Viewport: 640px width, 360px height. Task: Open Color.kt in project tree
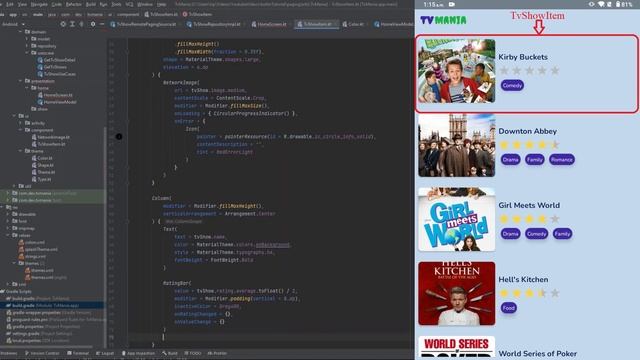click(42, 158)
